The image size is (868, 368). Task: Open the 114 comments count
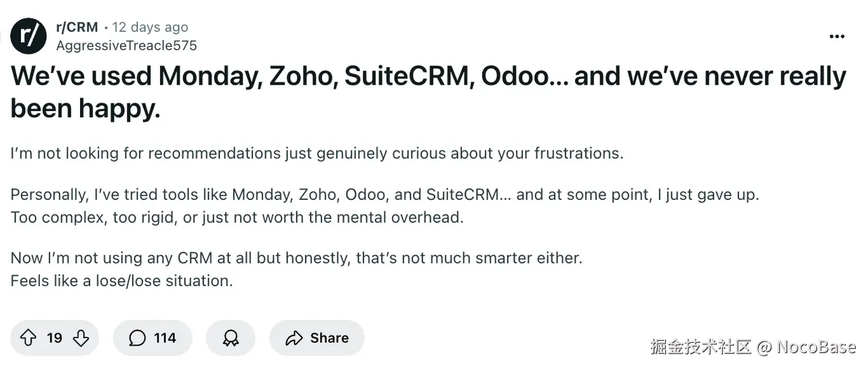165,338
